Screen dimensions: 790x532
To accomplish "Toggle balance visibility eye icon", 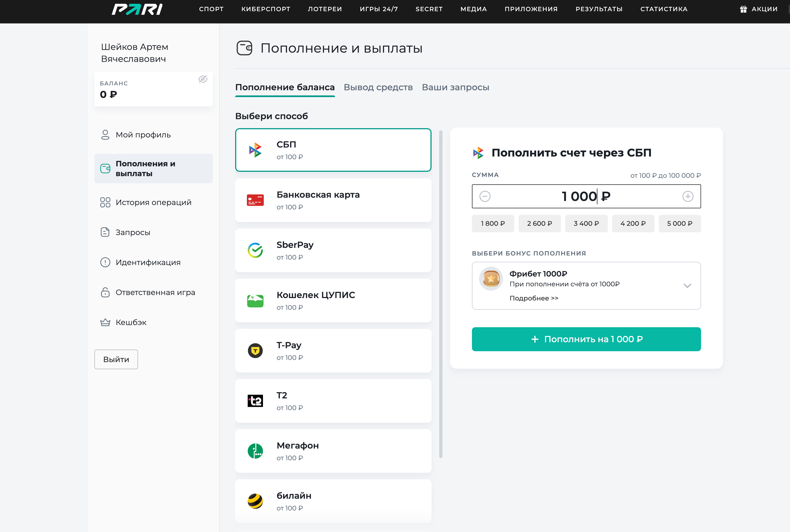I will pyautogui.click(x=203, y=79).
